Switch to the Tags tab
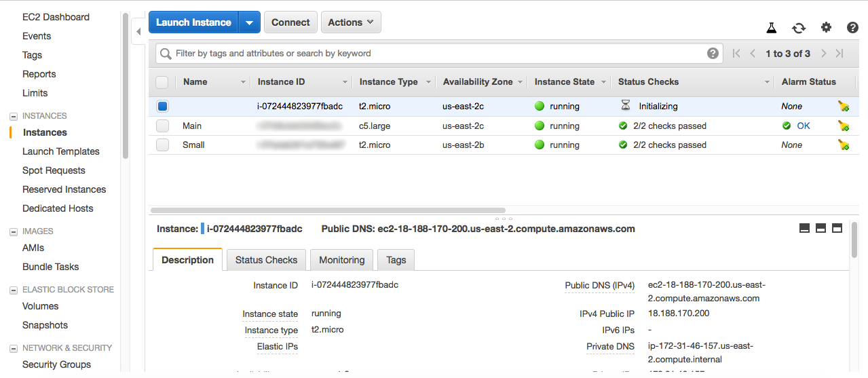This screenshot has width=868, height=378. [396, 260]
